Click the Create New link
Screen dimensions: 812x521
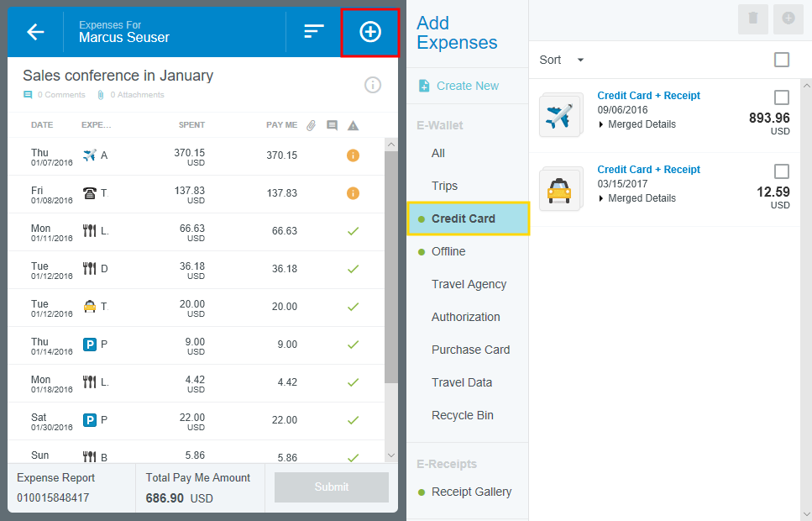coord(467,86)
